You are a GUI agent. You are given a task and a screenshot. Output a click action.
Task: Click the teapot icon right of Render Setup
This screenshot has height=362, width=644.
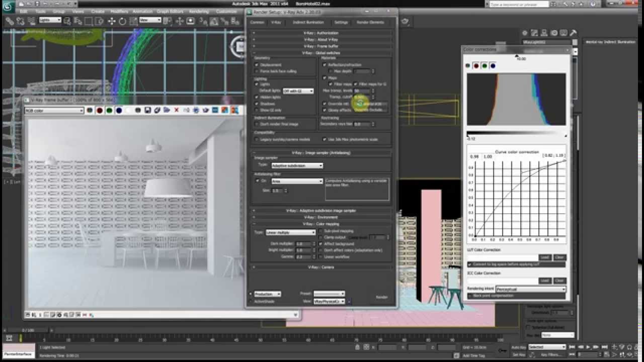[x=405, y=21]
